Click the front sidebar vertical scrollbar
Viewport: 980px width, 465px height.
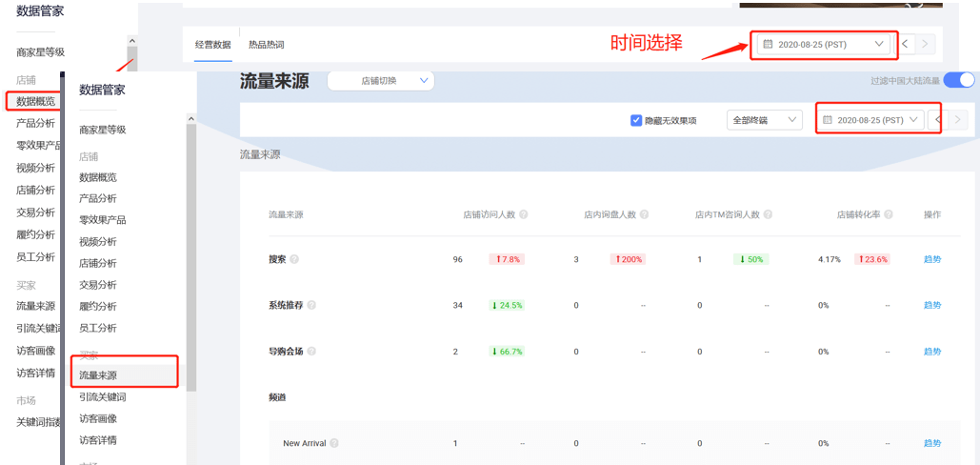tap(191, 257)
